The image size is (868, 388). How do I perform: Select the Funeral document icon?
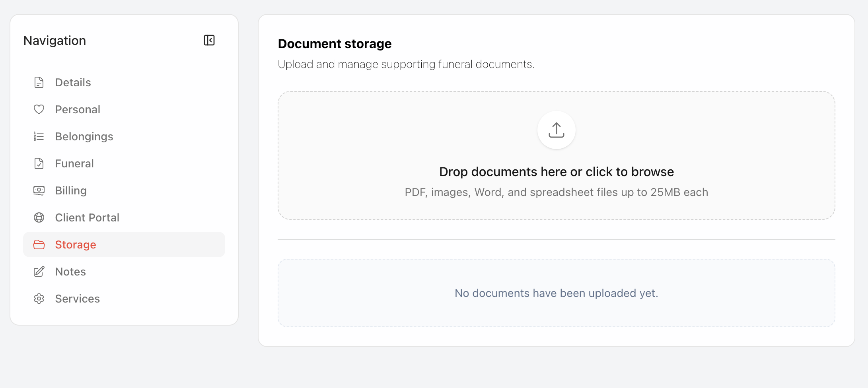[39, 163]
